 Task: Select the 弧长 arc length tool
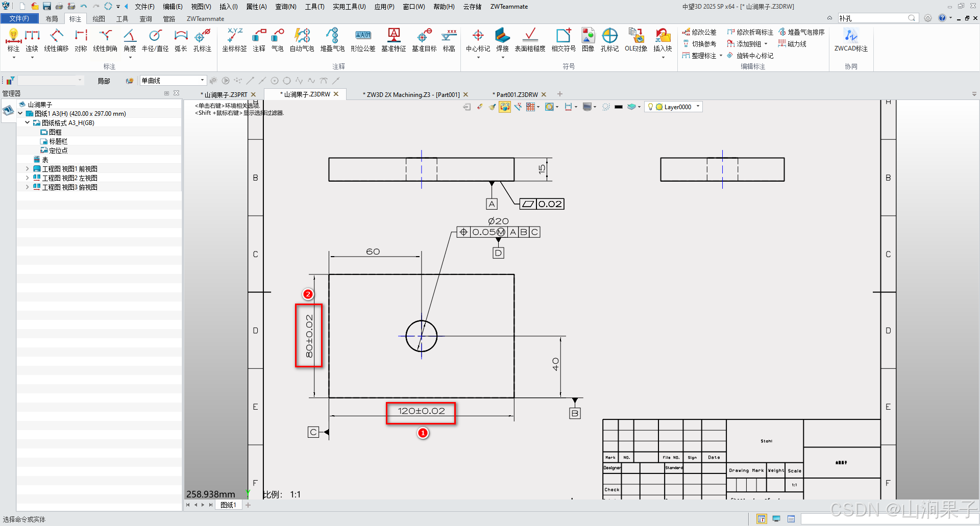(181, 40)
